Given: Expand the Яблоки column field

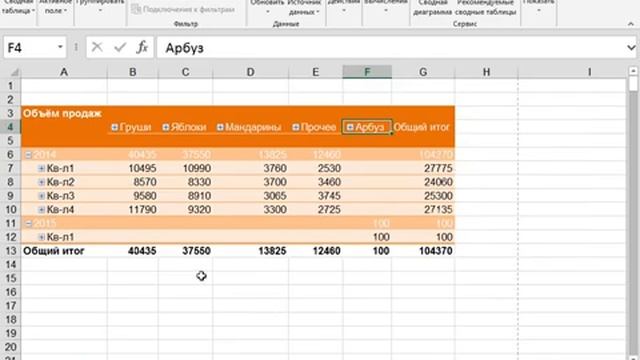Looking at the screenshot, I should [166, 127].
